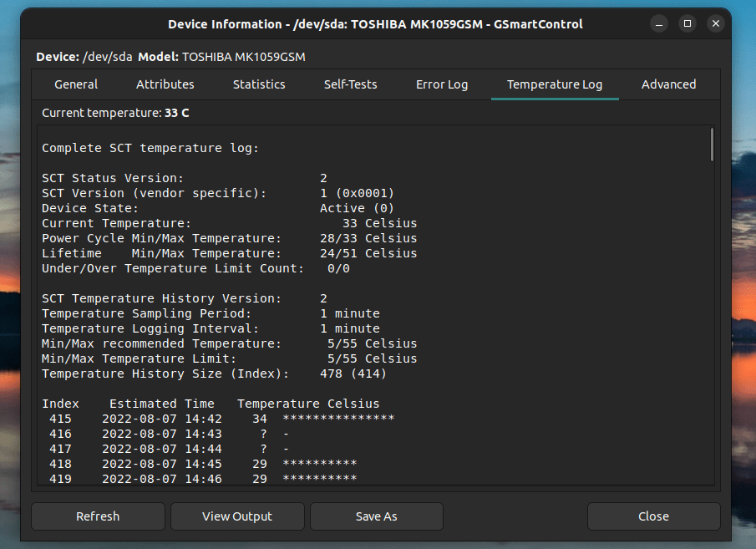Click Save As to export log
The height and width of the screenshot is (549, 756).
(x=376, y=516)
